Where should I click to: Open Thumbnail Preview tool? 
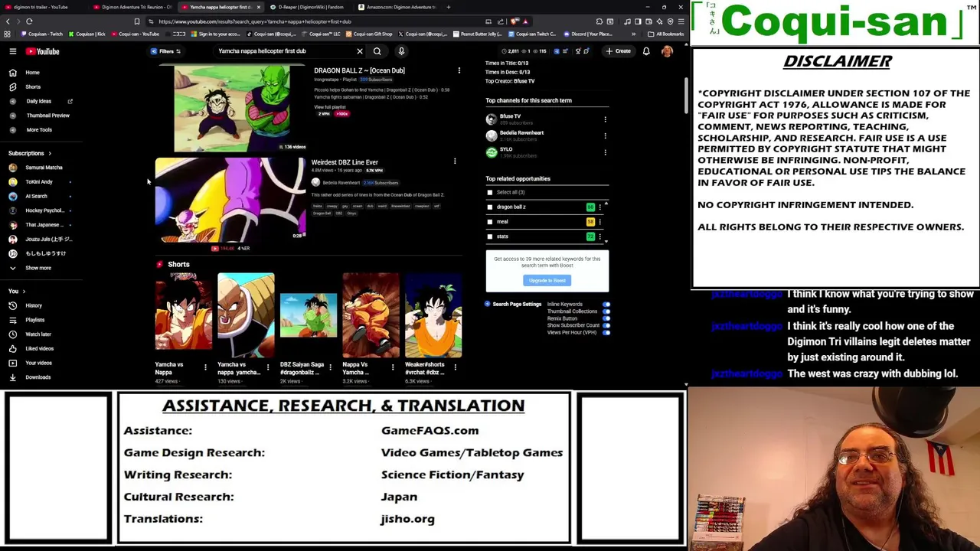pyautogui.click(x=40, y=116)
